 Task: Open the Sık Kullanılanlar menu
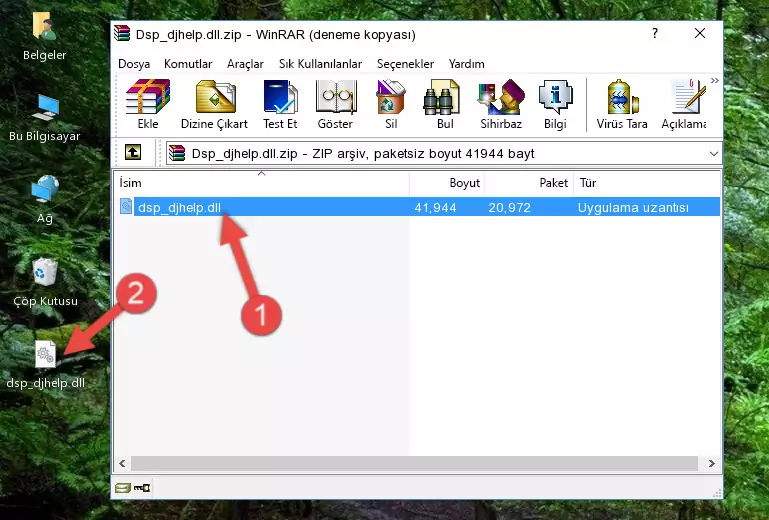[320, 64]
